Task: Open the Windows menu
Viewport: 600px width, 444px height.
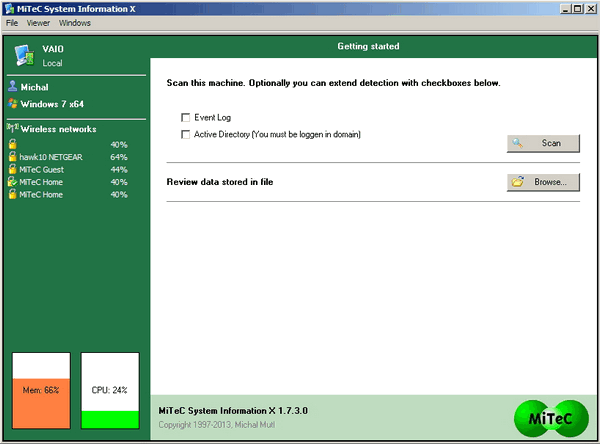Action: [75, 23]
